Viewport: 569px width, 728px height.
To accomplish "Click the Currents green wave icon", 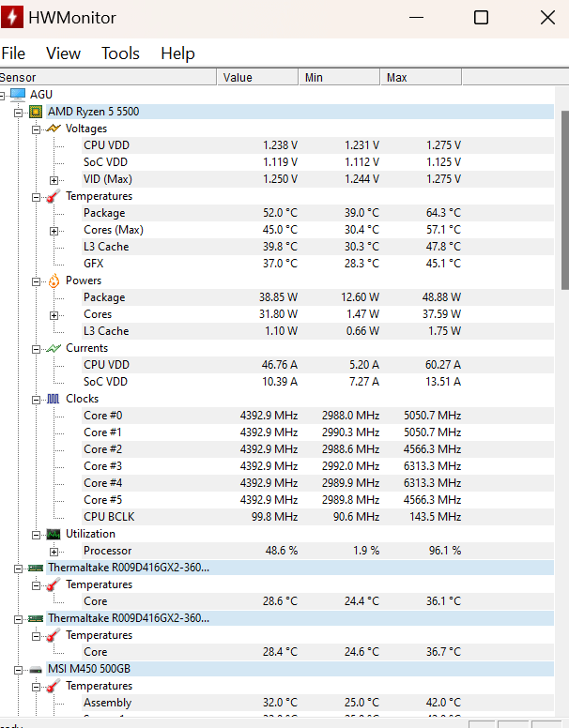I will pos(54,348).
